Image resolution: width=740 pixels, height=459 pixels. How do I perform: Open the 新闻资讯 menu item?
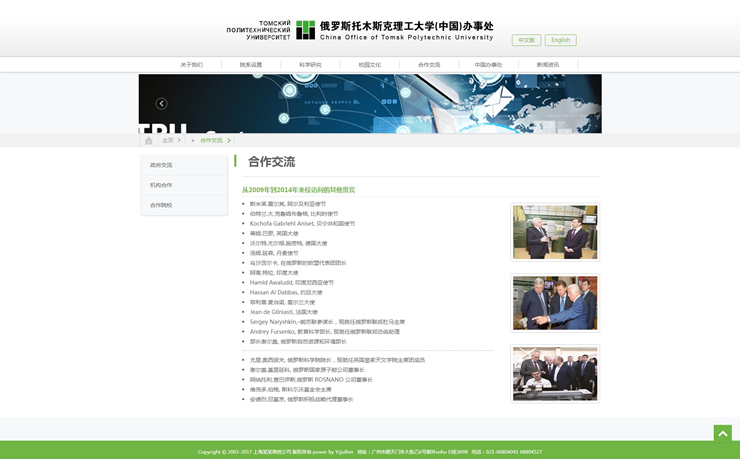point(548,65)
